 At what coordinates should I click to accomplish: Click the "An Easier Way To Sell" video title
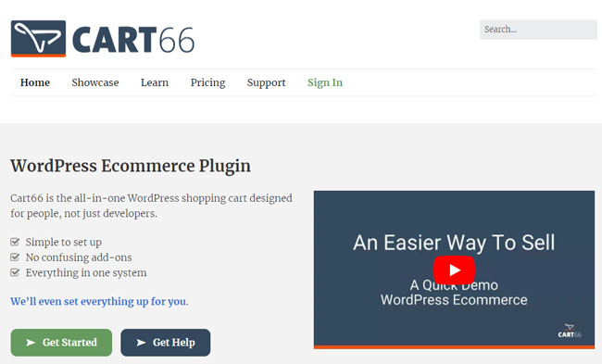coord(454,243)
